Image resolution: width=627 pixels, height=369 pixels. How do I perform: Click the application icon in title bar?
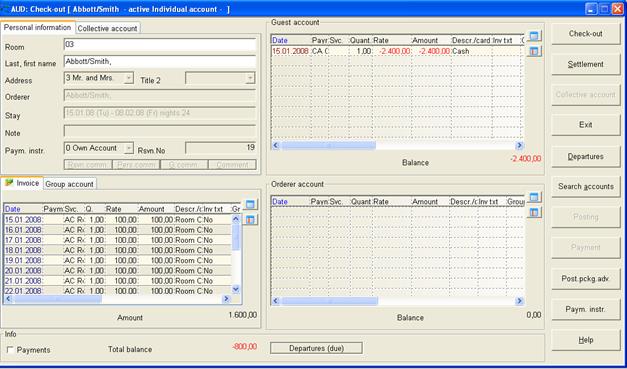pos(6,8)
